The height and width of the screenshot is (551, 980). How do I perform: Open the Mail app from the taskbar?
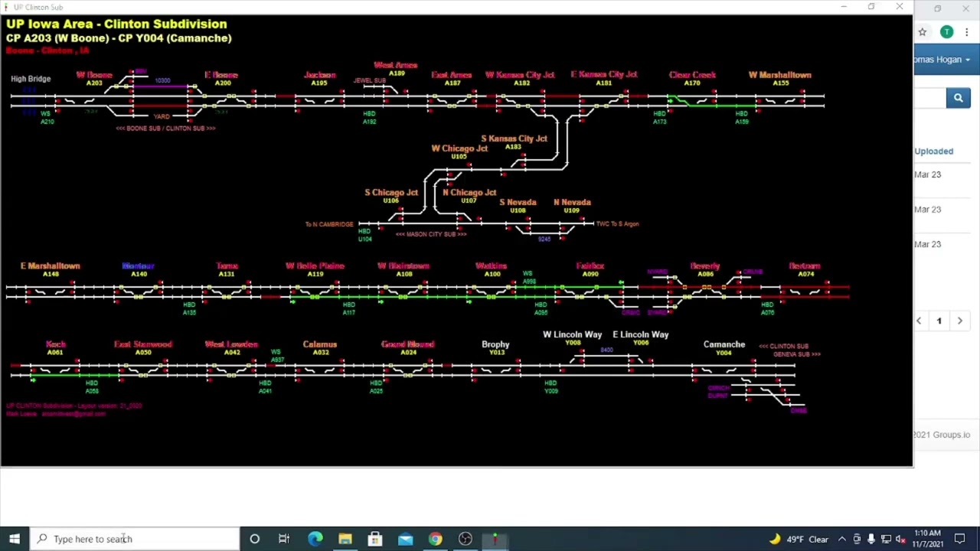405,539
